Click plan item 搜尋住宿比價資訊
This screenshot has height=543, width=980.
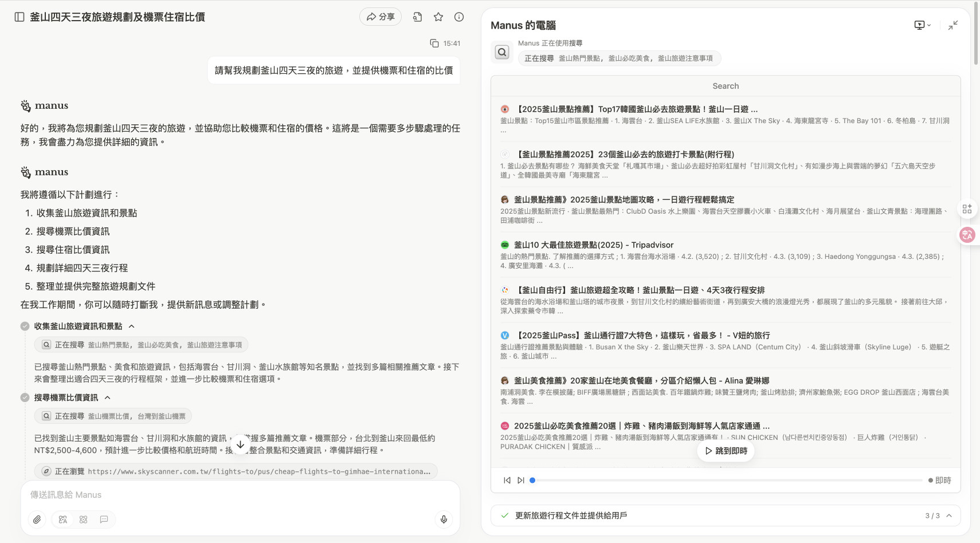pyautogui.click(x=73, y=250)
